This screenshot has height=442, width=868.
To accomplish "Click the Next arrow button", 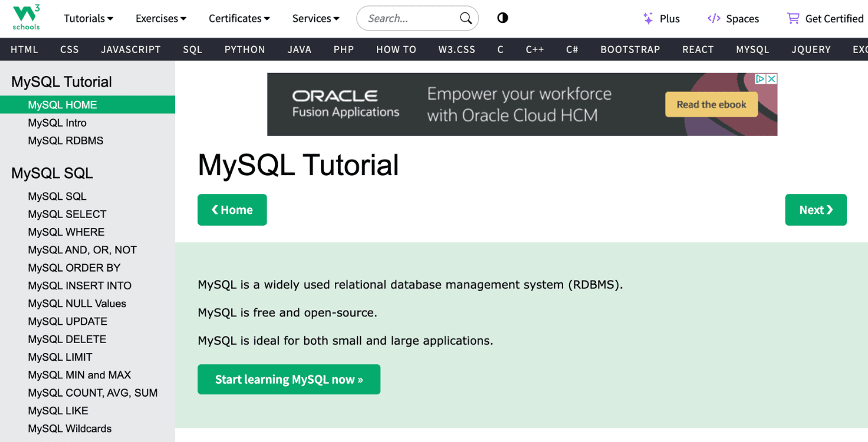I will [x=816, y=210].
